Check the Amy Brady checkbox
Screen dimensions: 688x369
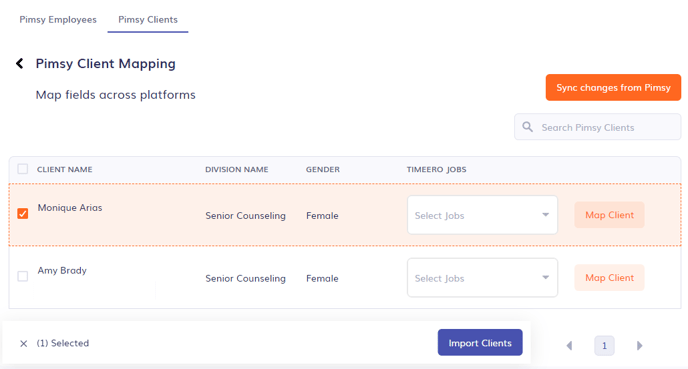coord(23,276)
